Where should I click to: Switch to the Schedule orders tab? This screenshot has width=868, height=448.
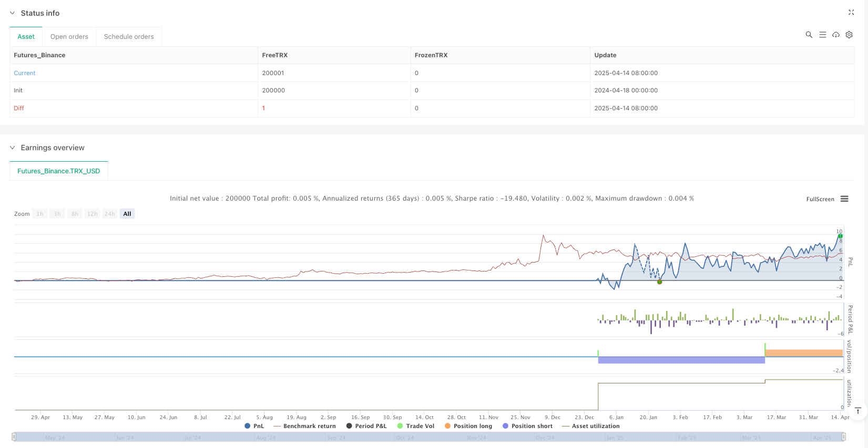(x=129, y=37)
